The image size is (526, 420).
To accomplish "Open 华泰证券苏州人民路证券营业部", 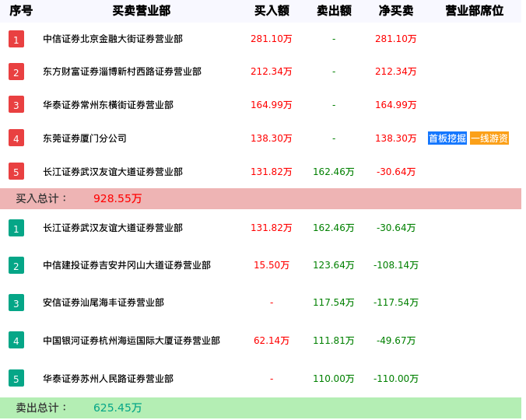I will click(x=108, y=379).
